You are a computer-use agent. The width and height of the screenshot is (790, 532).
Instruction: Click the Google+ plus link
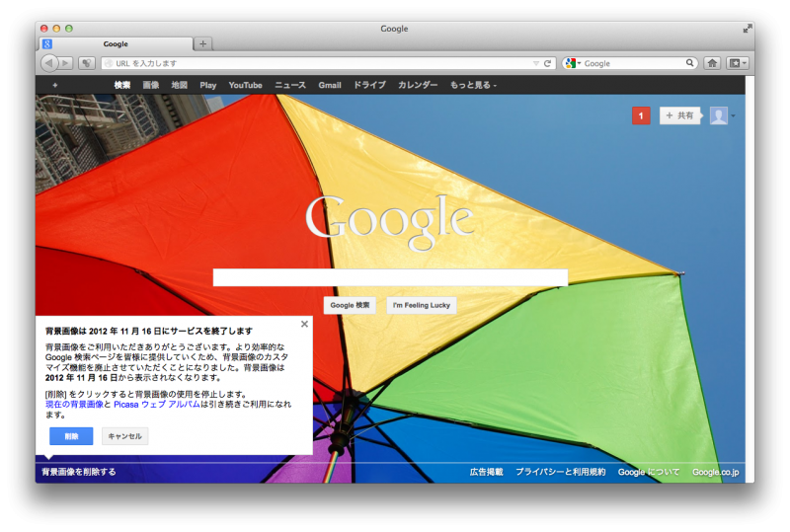tap(55, 85)
